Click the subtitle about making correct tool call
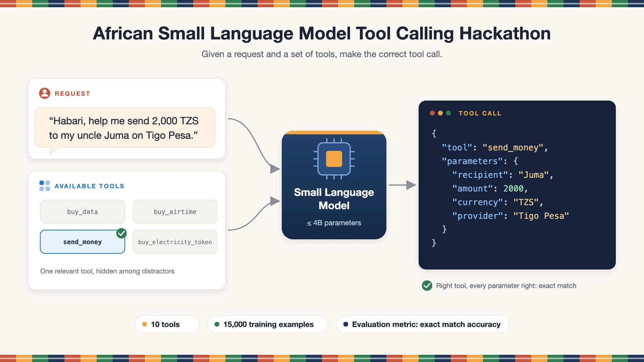The width and height of the screenshot is (644, 362). (322, 54)
